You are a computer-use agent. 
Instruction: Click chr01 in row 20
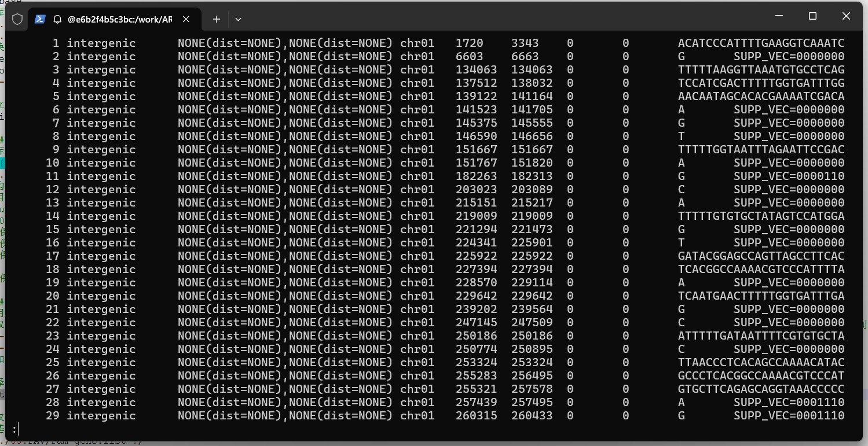pyautogui.click(x=417, y=296)
